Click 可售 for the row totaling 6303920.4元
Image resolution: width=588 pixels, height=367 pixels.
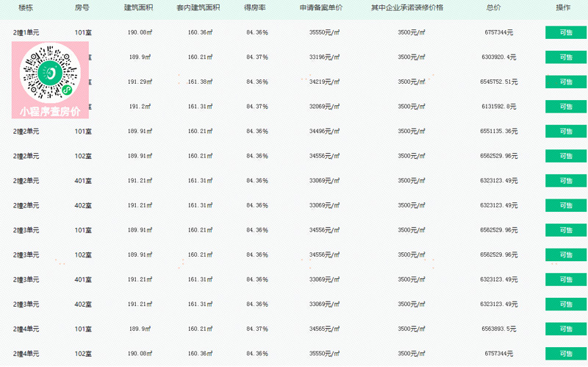pos(566,57)
